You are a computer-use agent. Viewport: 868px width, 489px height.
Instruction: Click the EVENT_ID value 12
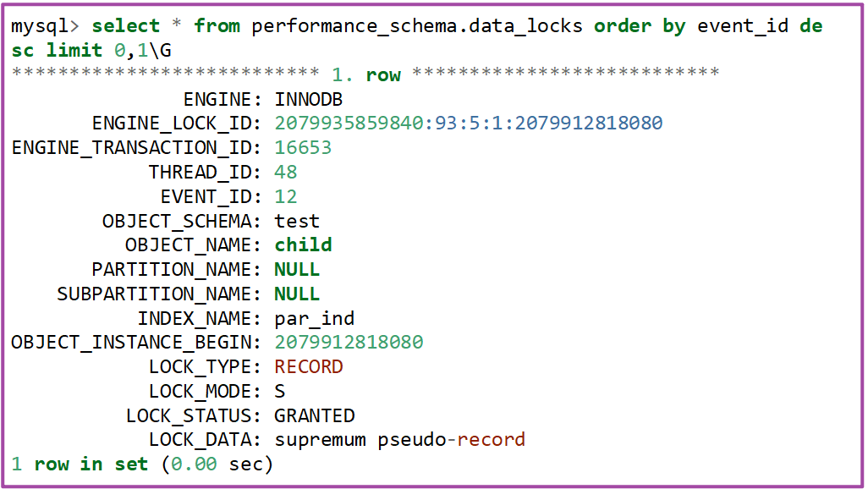(286, 197)
